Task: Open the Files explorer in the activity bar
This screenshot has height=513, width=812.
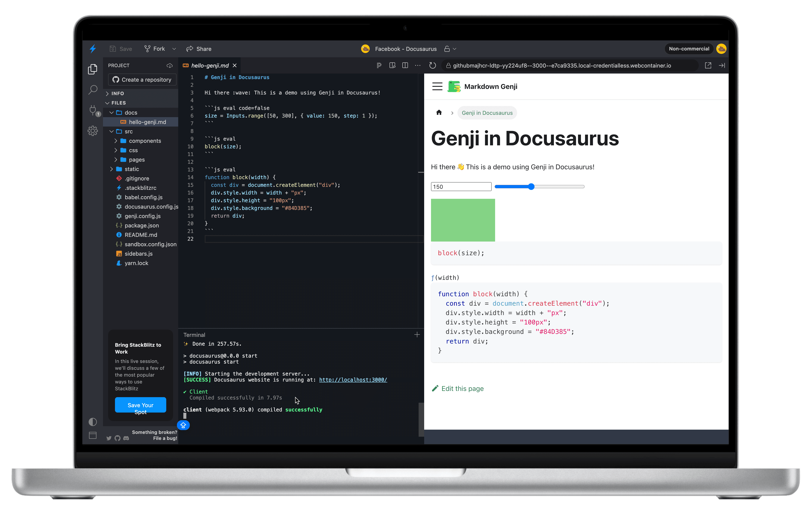Action: click(93, 69)
